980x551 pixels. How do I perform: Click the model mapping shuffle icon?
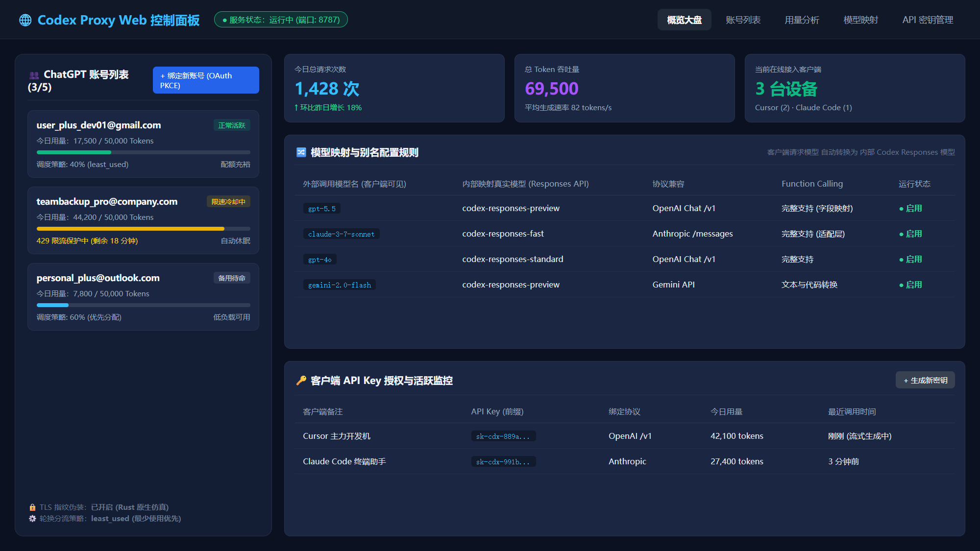(301, 152)
